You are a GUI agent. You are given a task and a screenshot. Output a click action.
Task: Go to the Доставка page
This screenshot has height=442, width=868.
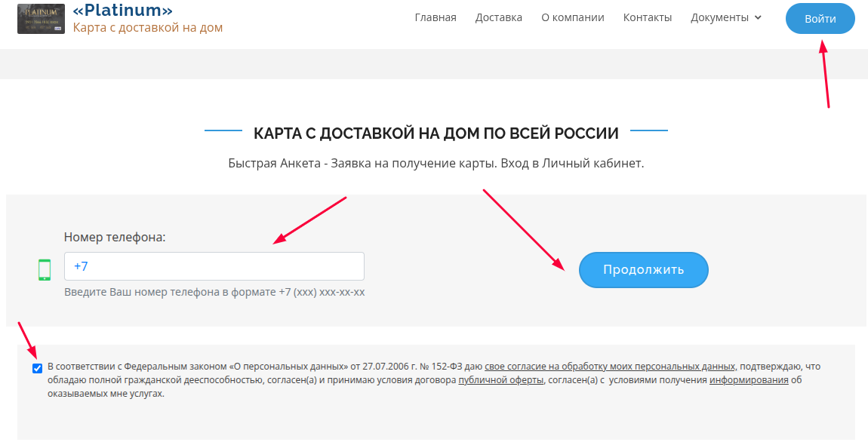coord(499,17)
